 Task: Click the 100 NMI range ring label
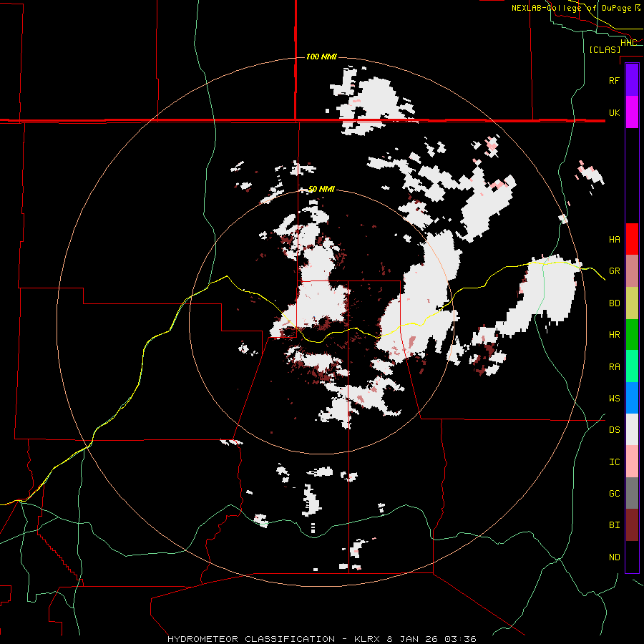321,57
